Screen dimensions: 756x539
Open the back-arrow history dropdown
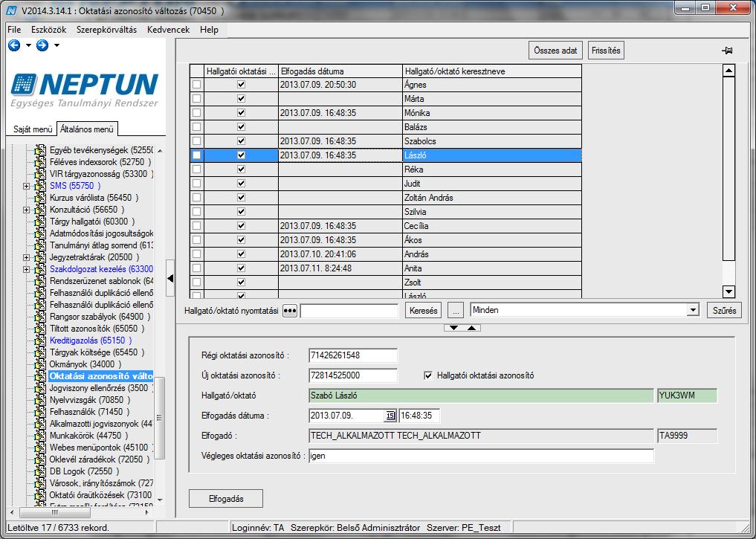(28, 45)
